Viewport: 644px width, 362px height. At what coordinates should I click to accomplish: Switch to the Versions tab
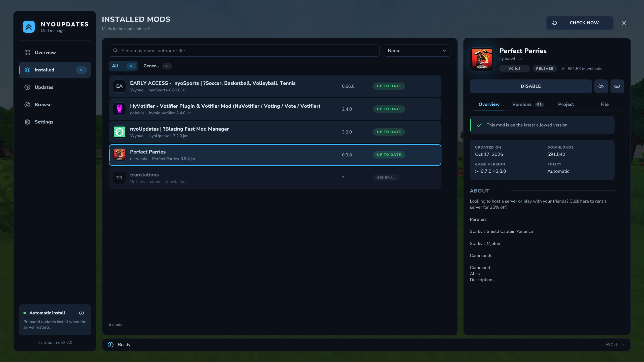(x=528, y=104)
